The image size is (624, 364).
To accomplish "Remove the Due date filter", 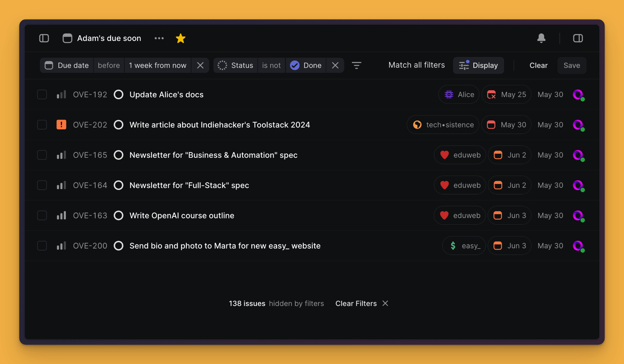I will [200, 65].
